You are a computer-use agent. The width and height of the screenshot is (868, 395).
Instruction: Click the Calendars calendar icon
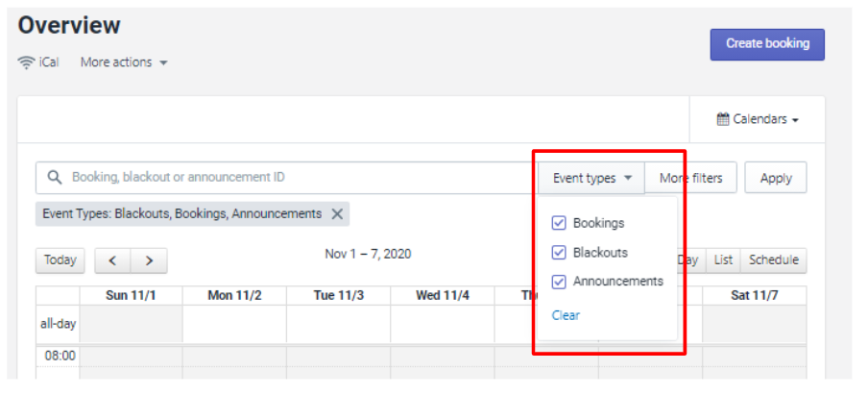723,120
